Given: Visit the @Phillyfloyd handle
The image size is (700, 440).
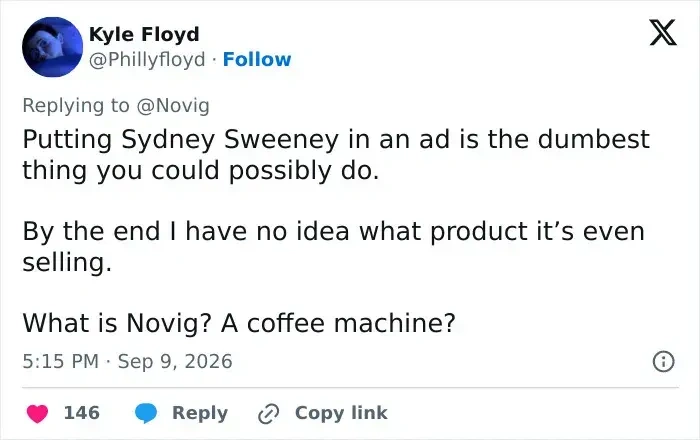Looking at the screenshot, I should (147, 59).
